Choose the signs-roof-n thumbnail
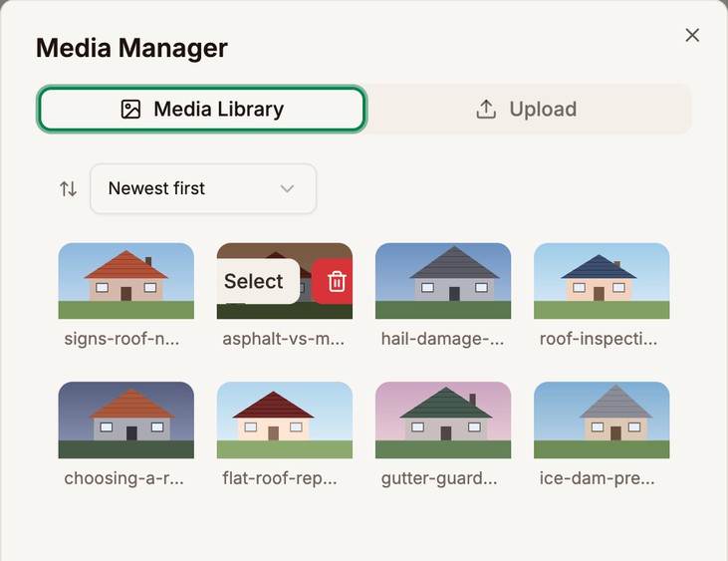The image size is (728, 561). [125, 281]
